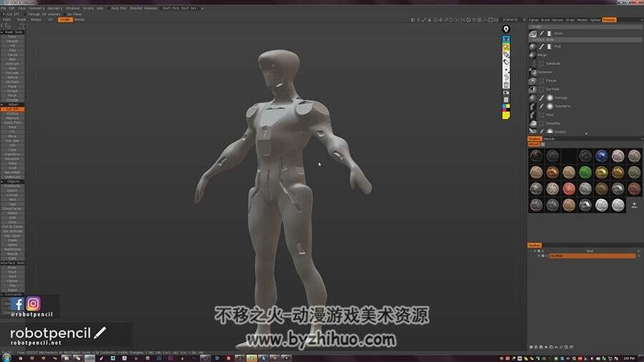
Task: Pick the red shader sphere
Action: click(x=569, y=189)
